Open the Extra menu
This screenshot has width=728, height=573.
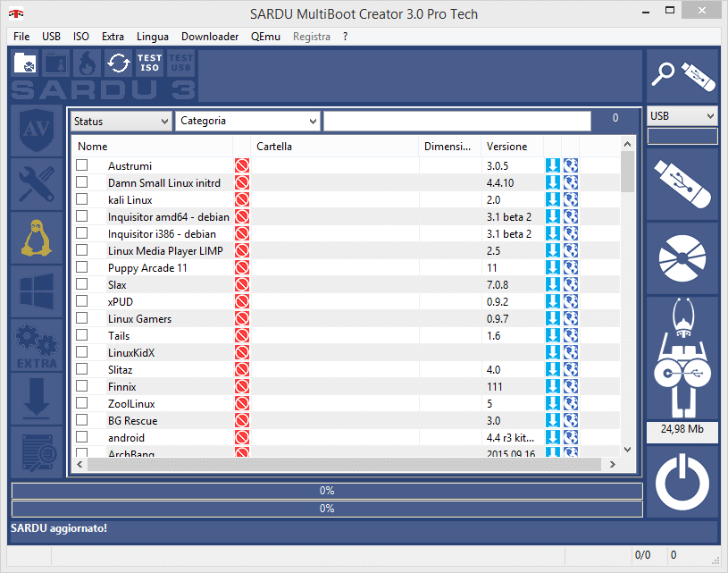click(113, 37)
